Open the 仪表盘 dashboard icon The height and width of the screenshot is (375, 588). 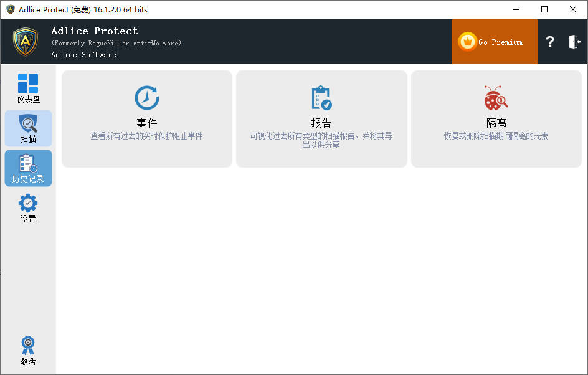(28, 83)
